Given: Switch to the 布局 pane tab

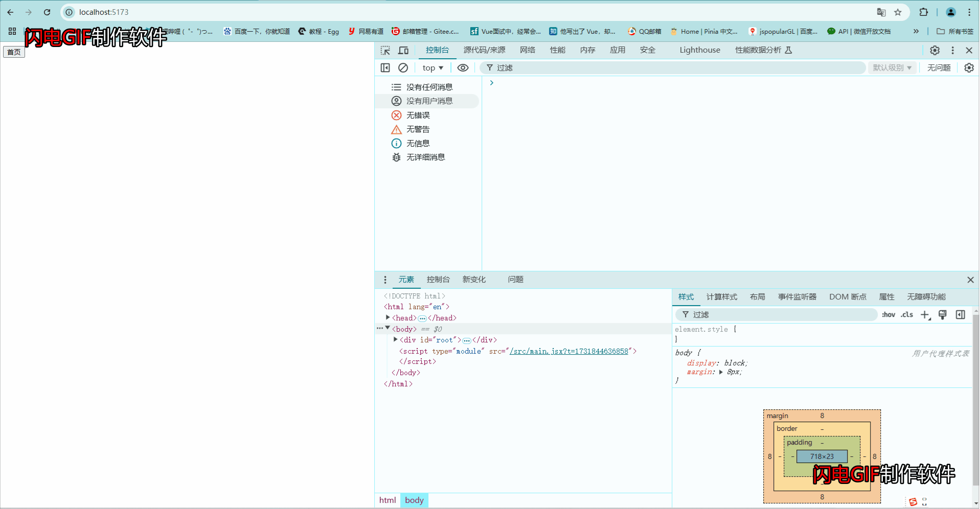Looking at the screenshot, I should pyautogui.click(x=758, y=297).
